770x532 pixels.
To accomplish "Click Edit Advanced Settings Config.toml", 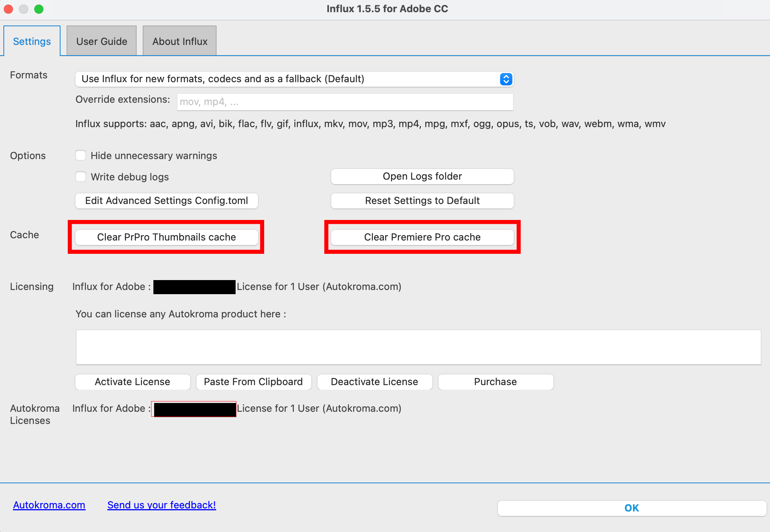I will click(x=167, y=201).
